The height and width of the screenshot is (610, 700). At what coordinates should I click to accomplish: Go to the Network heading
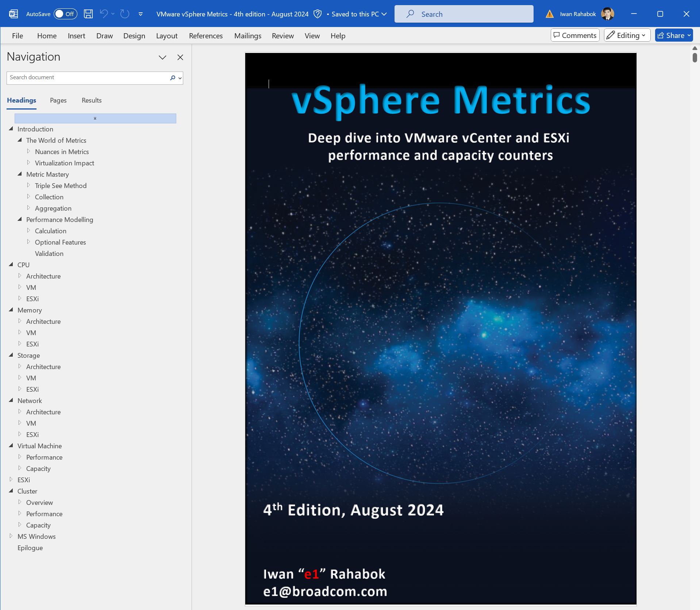tap(30, 400)
